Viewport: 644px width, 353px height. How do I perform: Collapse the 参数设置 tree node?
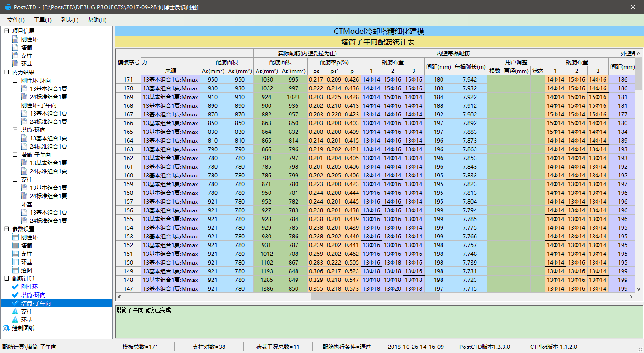pos(7,229)
